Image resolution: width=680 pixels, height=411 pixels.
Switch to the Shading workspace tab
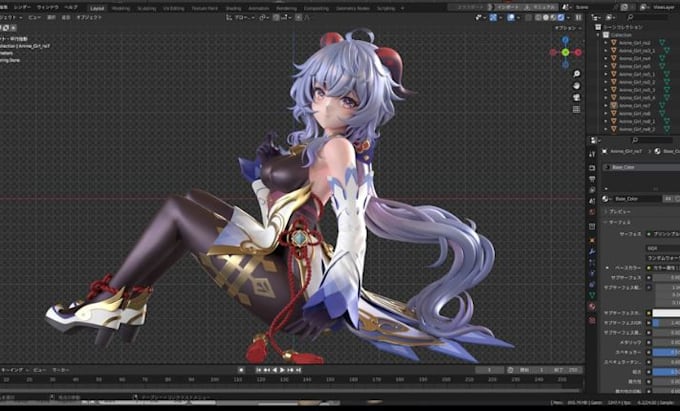pos(233,8)
